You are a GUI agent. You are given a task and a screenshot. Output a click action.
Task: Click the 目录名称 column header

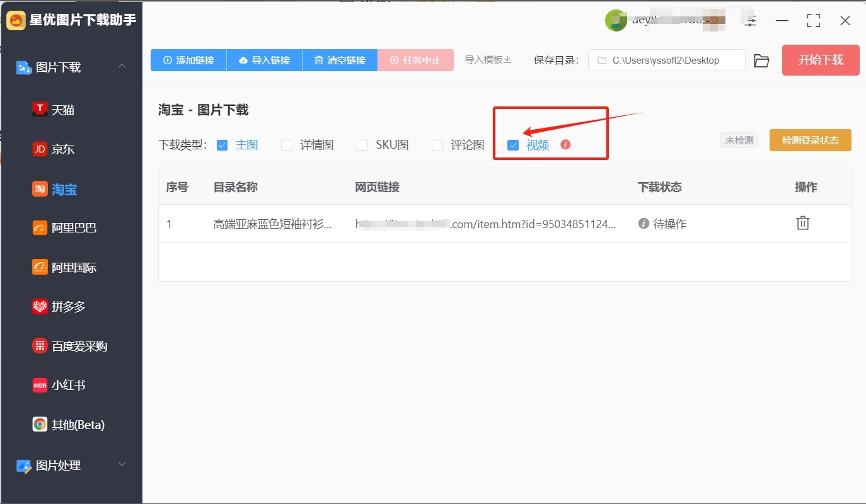(236, 187)
